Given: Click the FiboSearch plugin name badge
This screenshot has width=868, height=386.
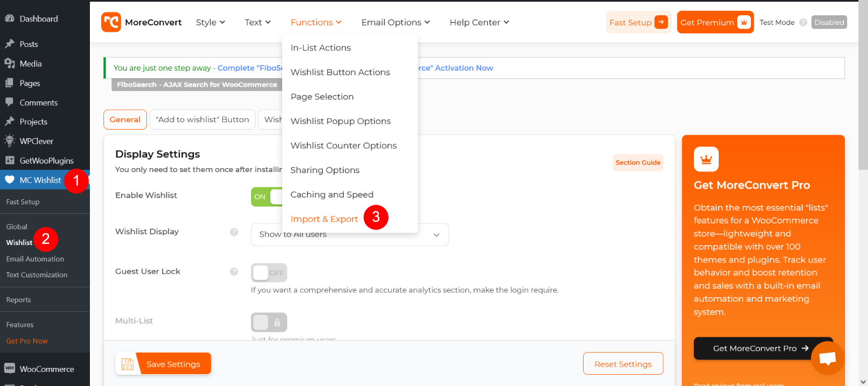Looking at the screenshot, I should coord(197,84).
